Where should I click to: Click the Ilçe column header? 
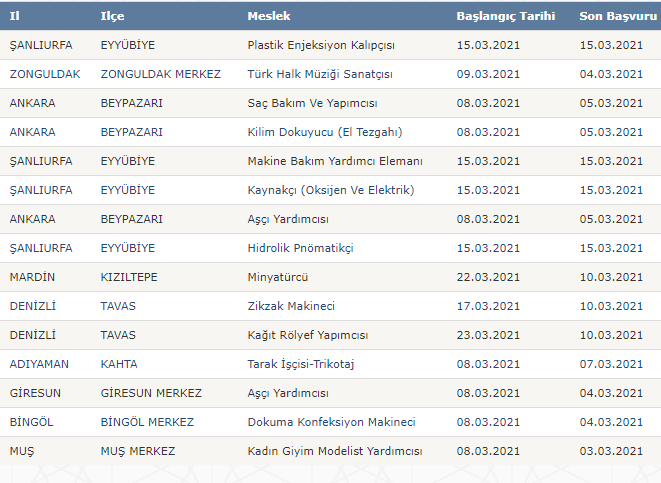point(113,17)
